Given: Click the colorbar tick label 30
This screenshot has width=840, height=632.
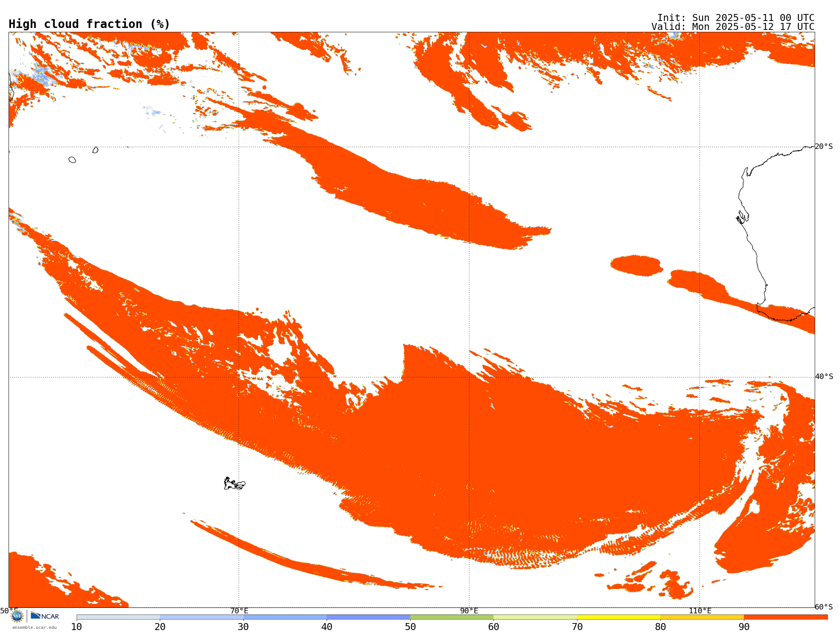Looking at the screenshot, I should pyautogui.click(x=243, y=627).
